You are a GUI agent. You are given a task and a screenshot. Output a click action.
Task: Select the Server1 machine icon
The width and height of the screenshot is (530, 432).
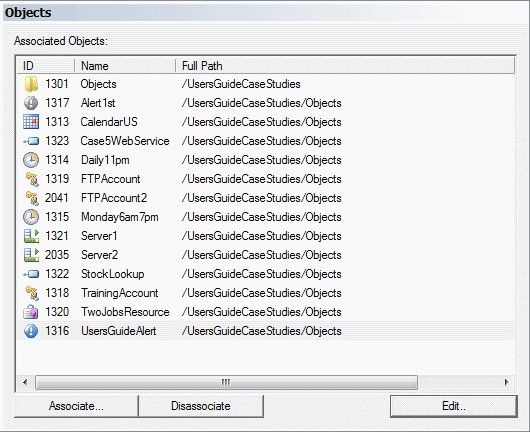click(x=31, y=236)
